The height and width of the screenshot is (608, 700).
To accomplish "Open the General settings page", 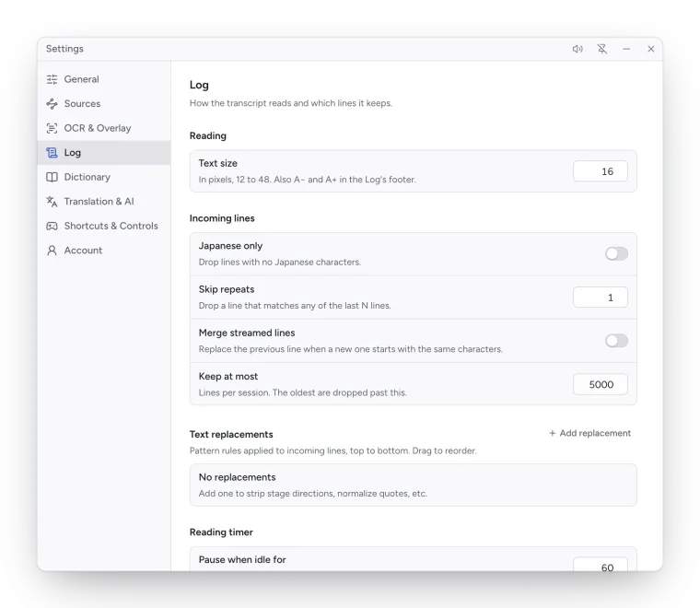I will (x=103, y=79).
